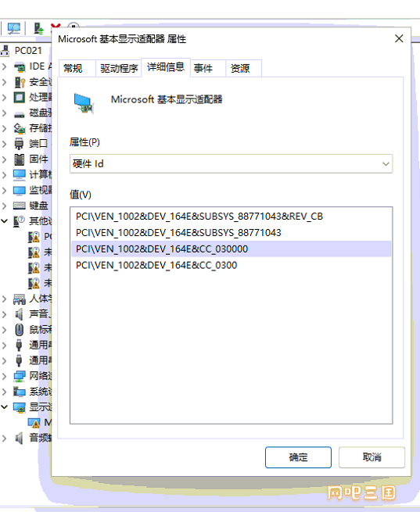Select the network adapters category icon
Viewport: 420px width, 512px height.
pos(20,376)
